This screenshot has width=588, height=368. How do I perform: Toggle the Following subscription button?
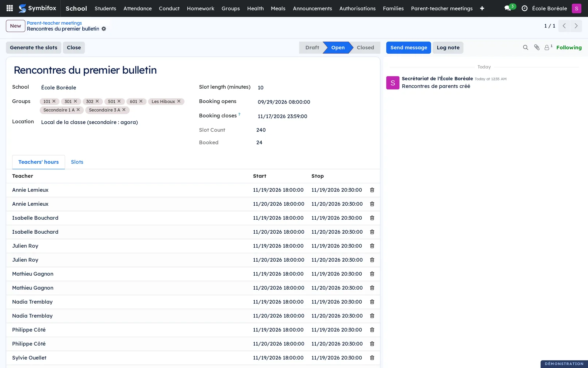[x=569, y=47]
